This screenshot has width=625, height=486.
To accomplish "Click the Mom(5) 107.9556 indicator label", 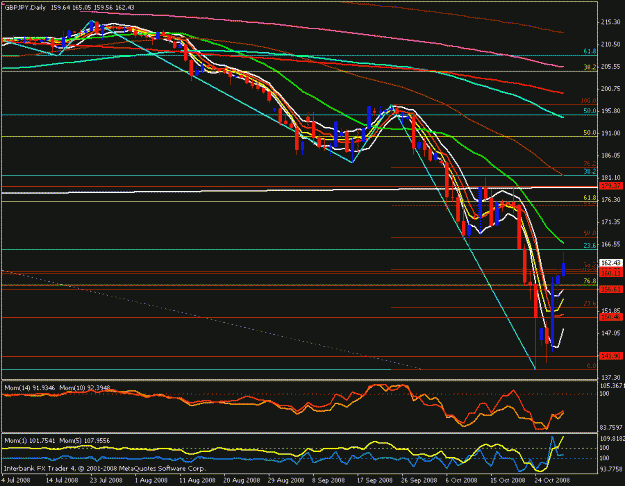I will 85,441.
